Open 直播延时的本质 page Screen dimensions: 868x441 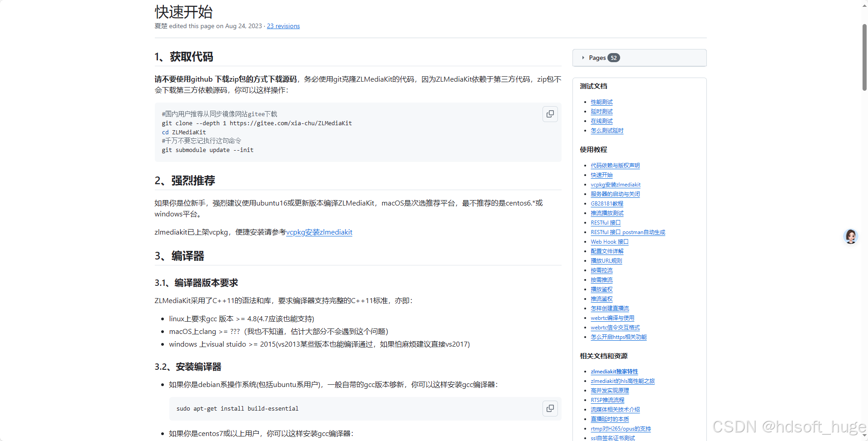tap(610, 419)
